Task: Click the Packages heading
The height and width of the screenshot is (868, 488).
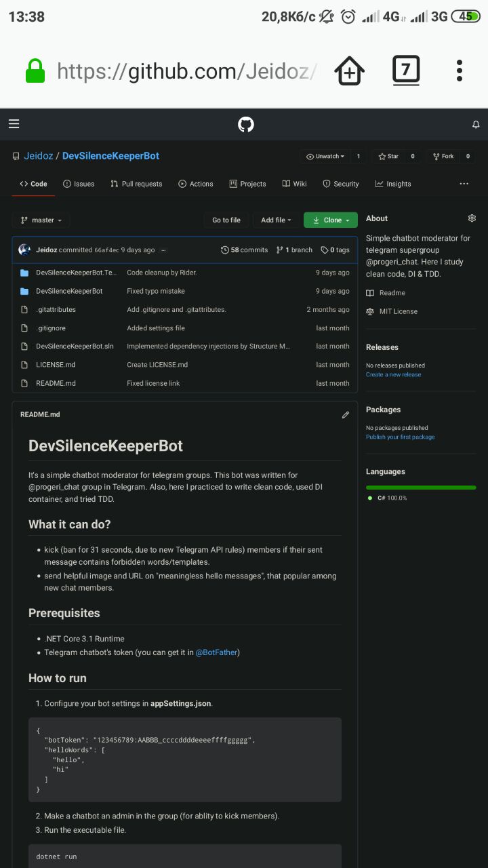Action: pyautogui.click(x=384, y=410)
